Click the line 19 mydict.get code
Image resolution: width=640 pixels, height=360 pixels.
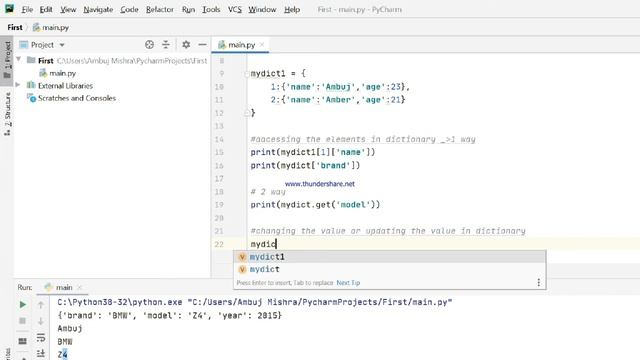pyautogui.click(x=315, y=204)
